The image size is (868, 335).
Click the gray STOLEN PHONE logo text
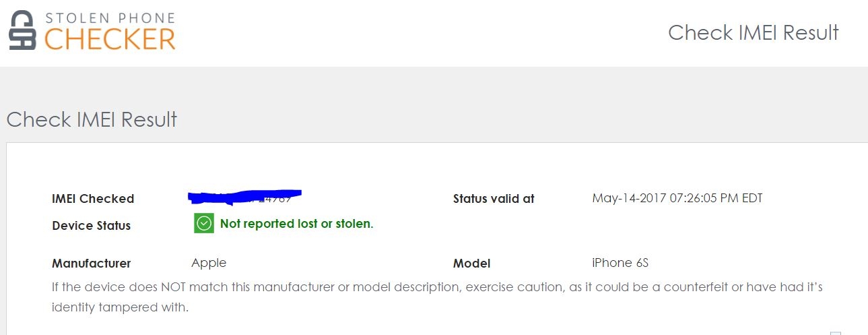(x=110, y=18)
